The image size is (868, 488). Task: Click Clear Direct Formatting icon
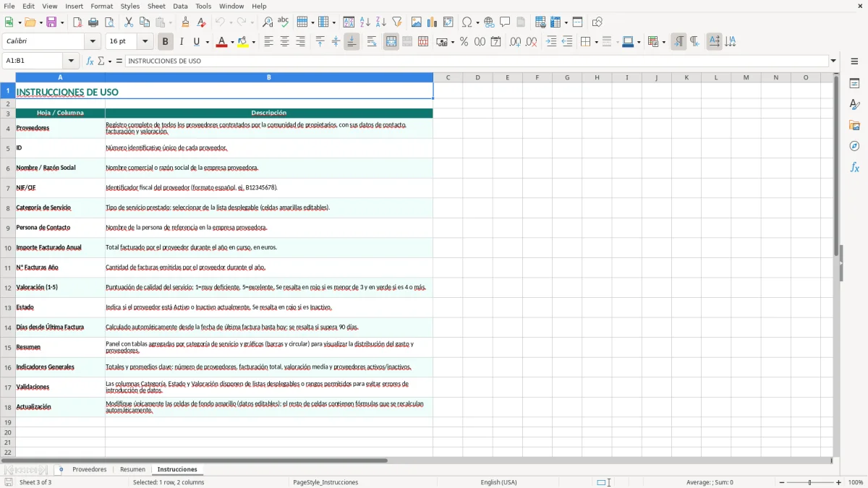pyautogui.click(x=202, y=22)
